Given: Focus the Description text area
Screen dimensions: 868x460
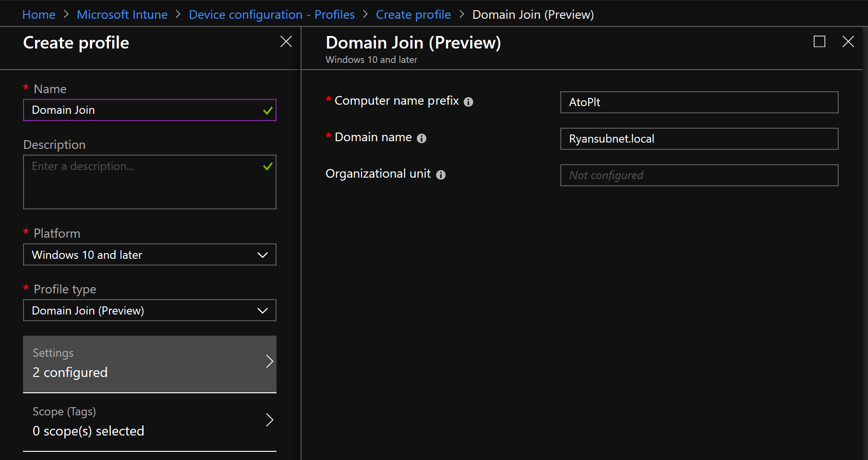Looking at the screenshot, I should pos(150,182).
